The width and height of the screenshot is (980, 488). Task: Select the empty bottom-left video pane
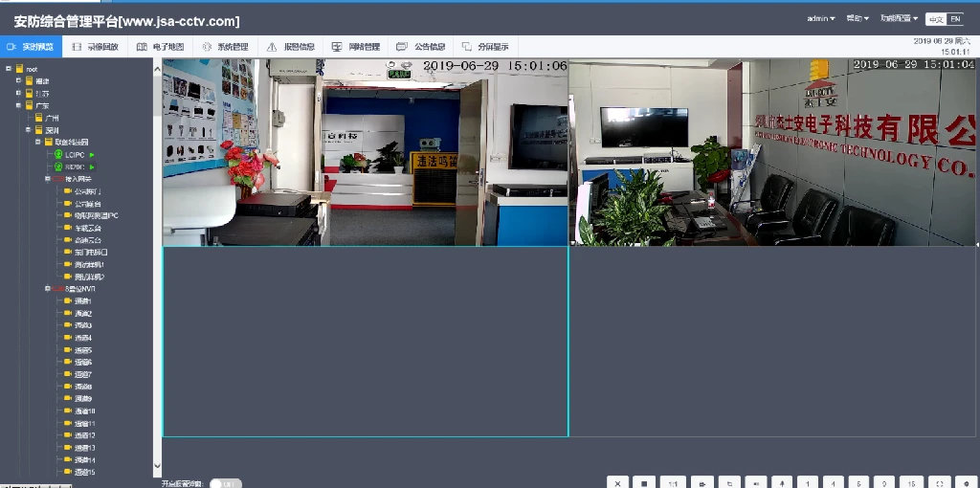tap(365, 342)
